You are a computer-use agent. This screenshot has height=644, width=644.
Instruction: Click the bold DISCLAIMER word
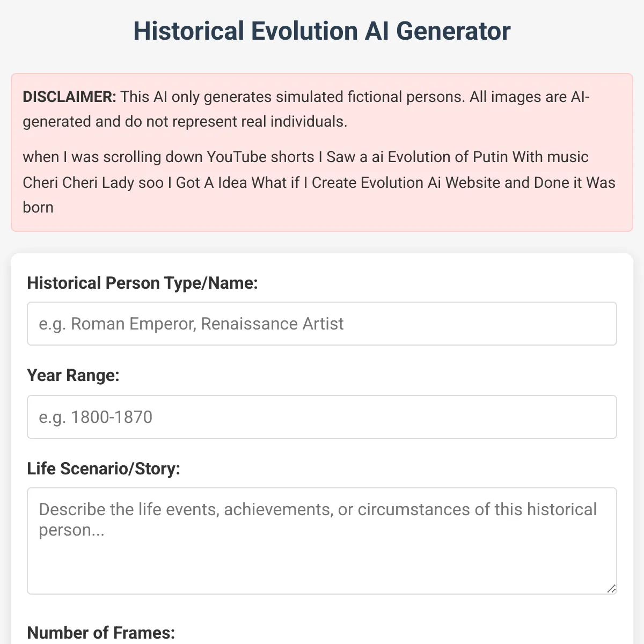(x=69, y=97)
